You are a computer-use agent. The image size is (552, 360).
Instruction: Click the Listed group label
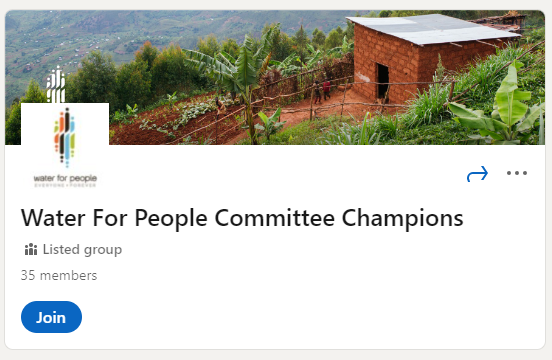82,250
